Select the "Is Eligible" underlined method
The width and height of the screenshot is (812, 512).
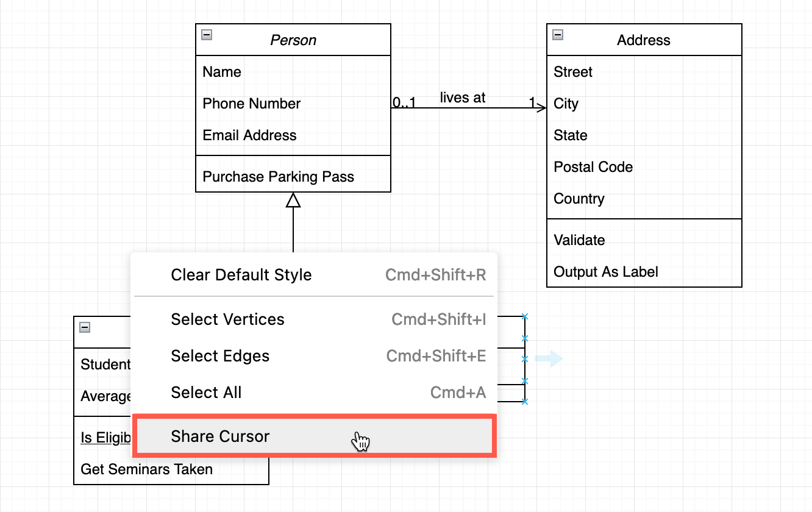point(105,438)
